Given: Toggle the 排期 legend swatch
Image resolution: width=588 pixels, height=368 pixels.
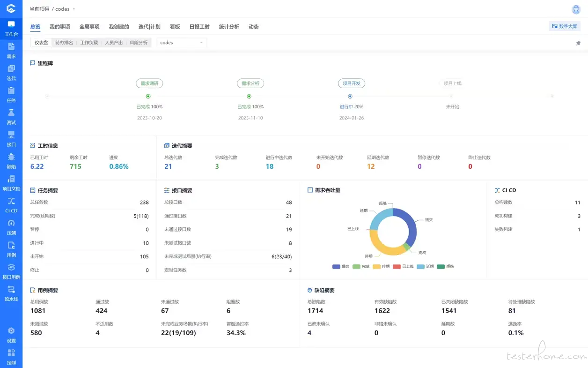Looking at the screenshot, I should point(377,266).
